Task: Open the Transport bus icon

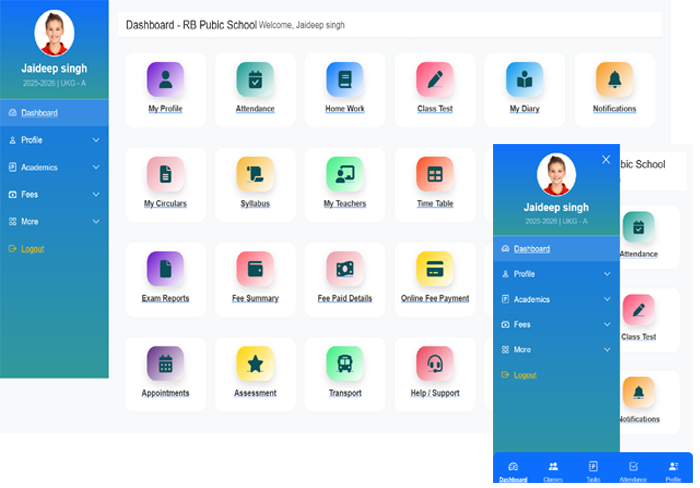Action: coord(345,363)
